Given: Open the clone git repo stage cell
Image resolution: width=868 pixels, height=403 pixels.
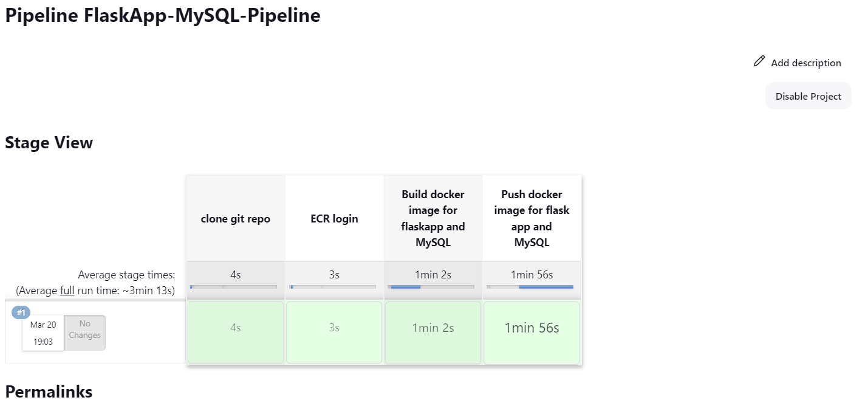Looking at the screenshot, I should point(235,332).
